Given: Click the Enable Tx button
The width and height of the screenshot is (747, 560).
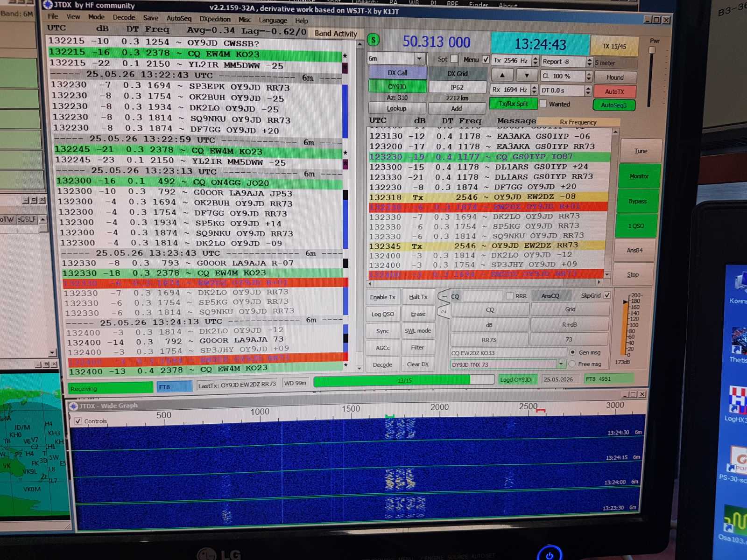Looking at the screenshot, I should click(x=382, y=297).
